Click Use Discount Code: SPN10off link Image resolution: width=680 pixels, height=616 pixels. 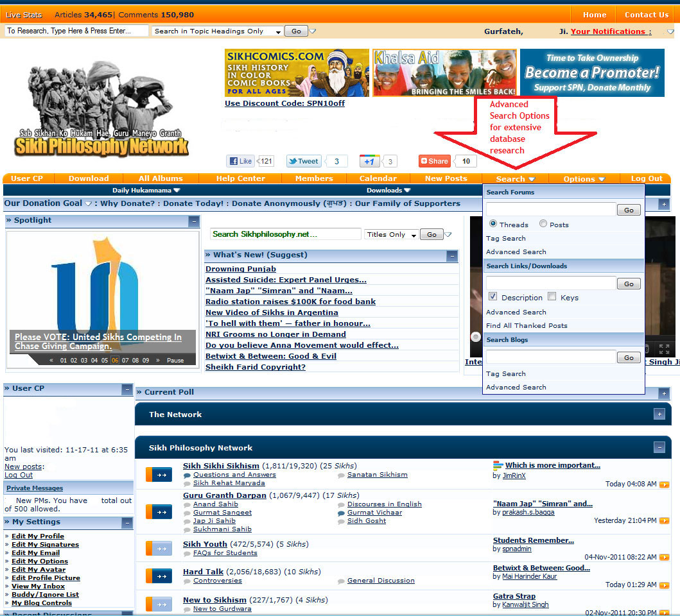284,103
